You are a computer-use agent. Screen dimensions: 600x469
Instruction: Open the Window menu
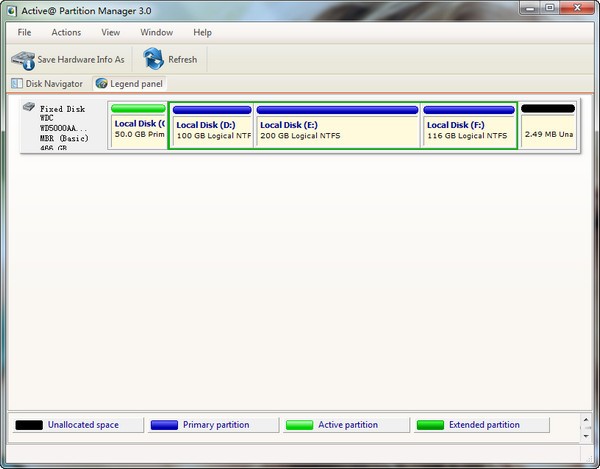(156, 32)
